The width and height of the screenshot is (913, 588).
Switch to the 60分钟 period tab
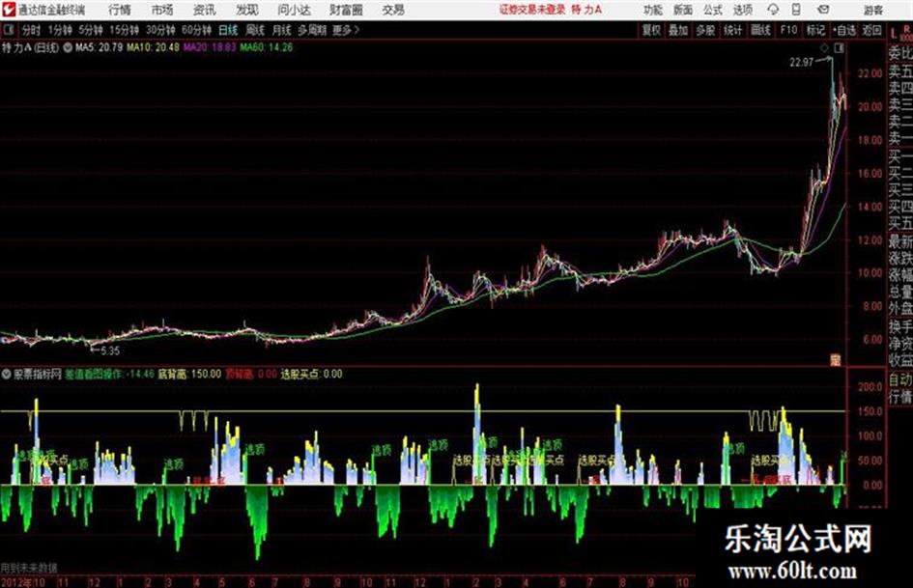tap(196, 30)
